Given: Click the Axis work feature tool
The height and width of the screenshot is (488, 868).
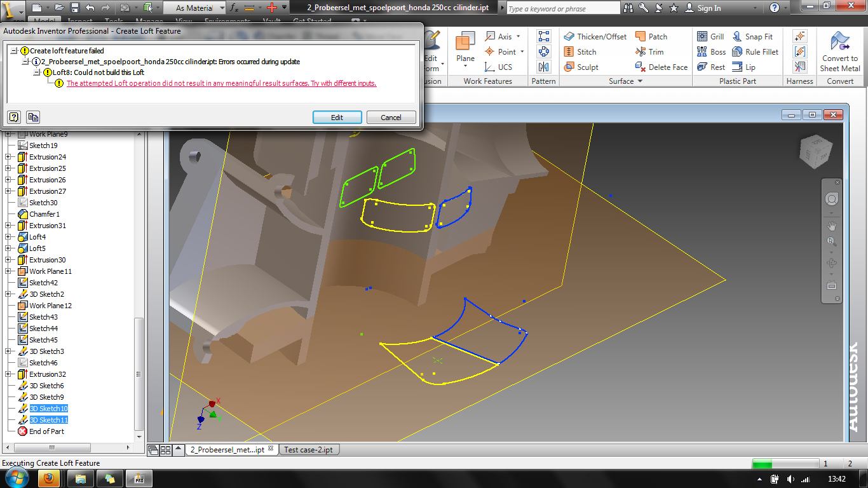Looking at the screenshot, I should pos(498,36).
